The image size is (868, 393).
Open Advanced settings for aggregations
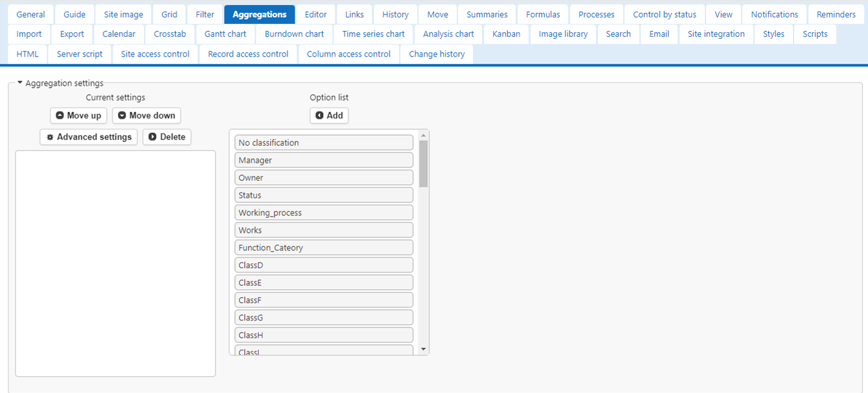(89, 137)
